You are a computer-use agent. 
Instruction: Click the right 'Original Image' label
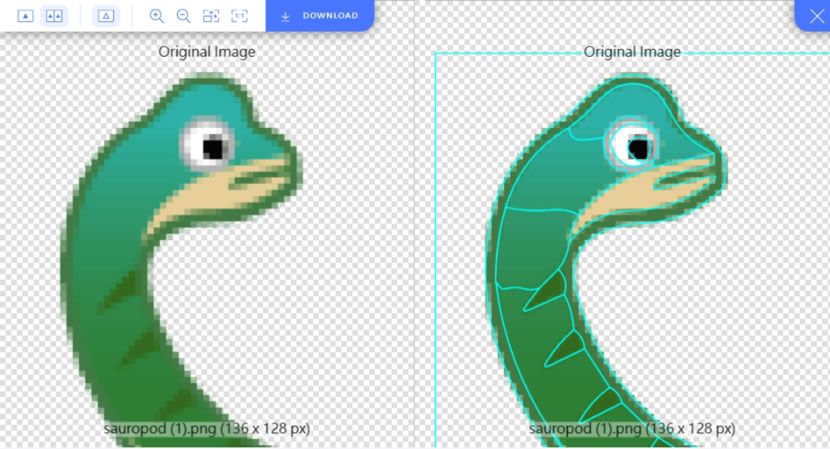click(x=632, y=52)
